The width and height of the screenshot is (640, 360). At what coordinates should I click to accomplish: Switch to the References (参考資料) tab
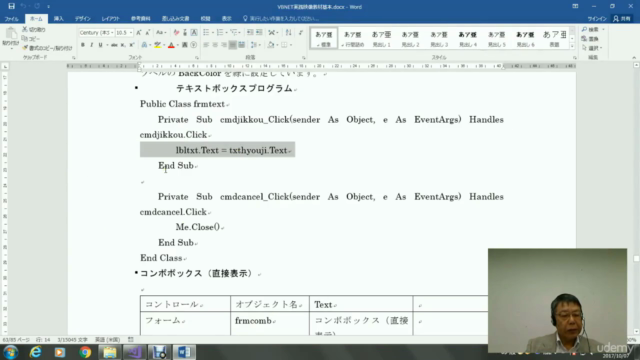140,19
